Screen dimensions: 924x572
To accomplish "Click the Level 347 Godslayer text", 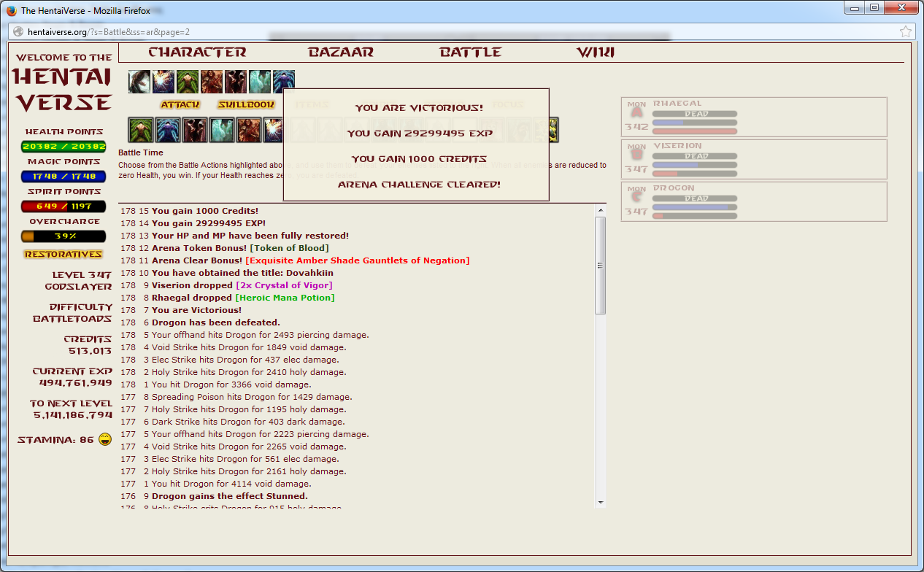I will 79,281.
